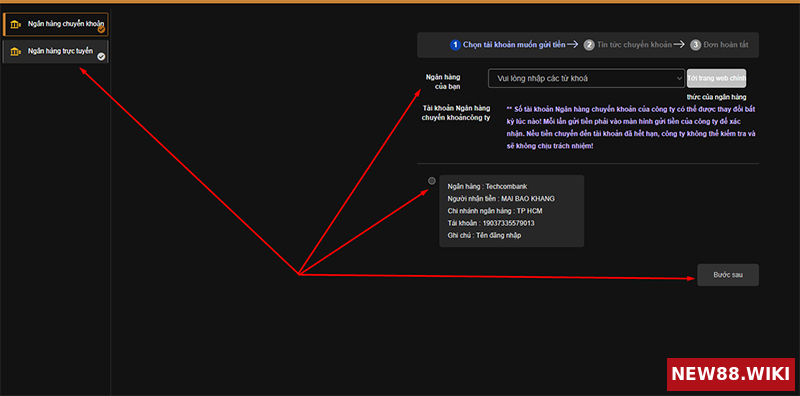Viewport: 800px width, 396px height.
Task: Click the Tới trang web chính button
Action: 716,79
